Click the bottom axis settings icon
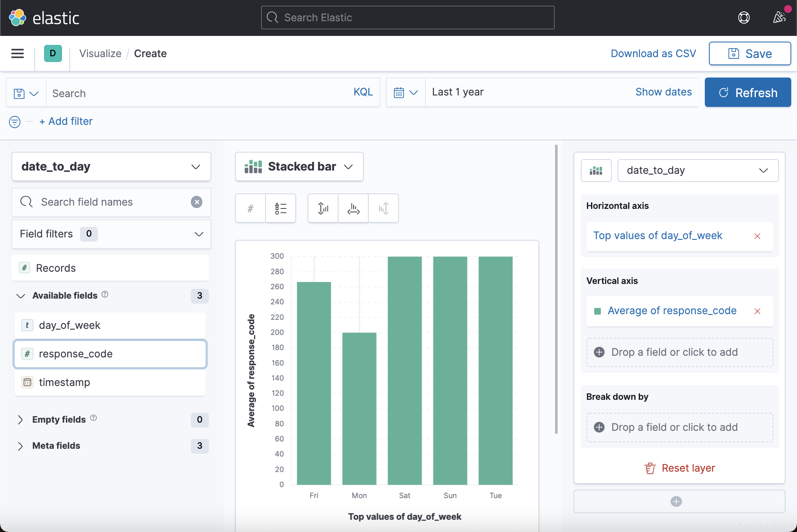797x532 pixels. coord(353,208)
